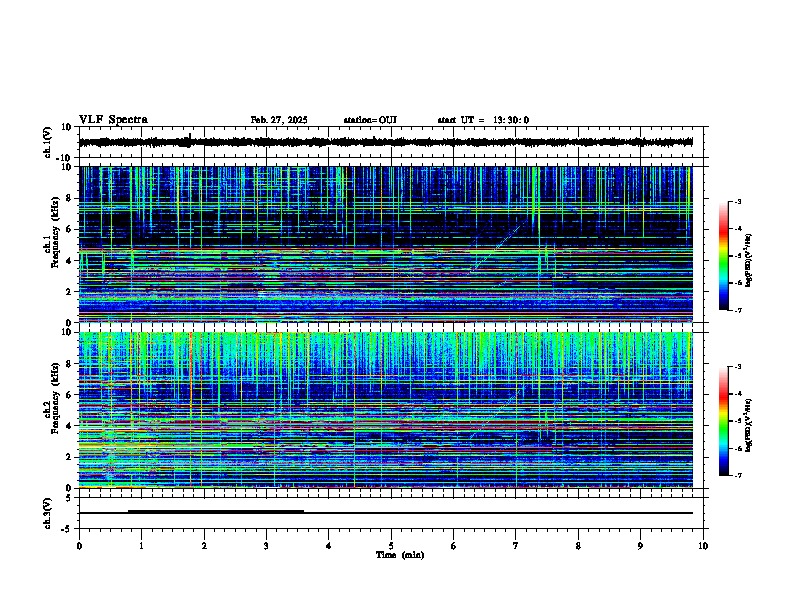Click the ch.1 colorbar's log(PSD) label
The width and height of the screenshot is (792, 612).
pyautogui.click(x=749, y=260)
